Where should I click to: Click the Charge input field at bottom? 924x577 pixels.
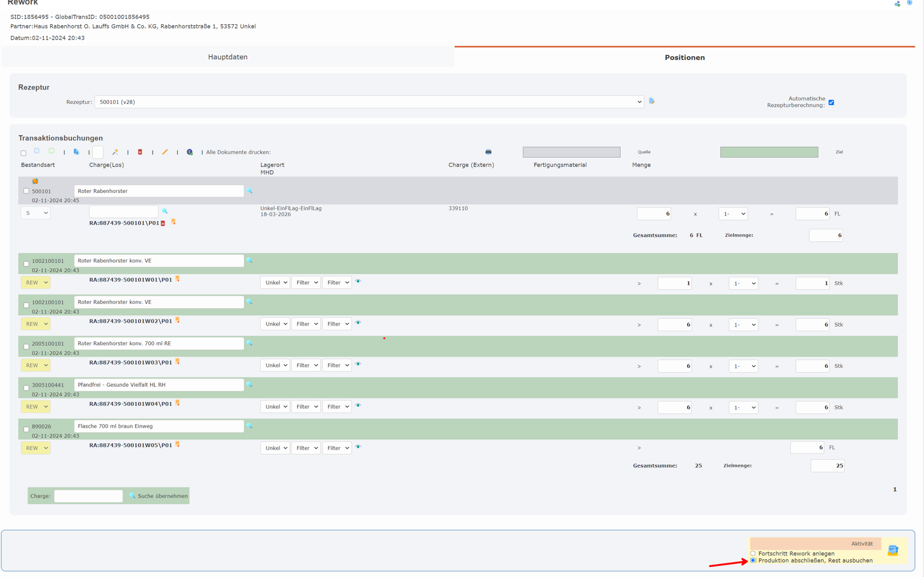point(88,496)
